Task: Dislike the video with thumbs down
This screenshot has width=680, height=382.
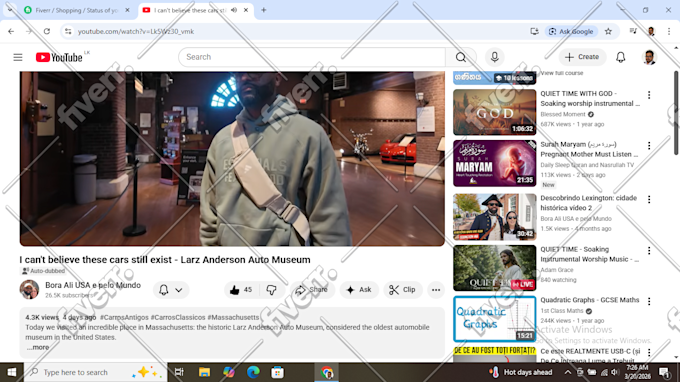Action: pyautogui.click(x=271, y=290)
